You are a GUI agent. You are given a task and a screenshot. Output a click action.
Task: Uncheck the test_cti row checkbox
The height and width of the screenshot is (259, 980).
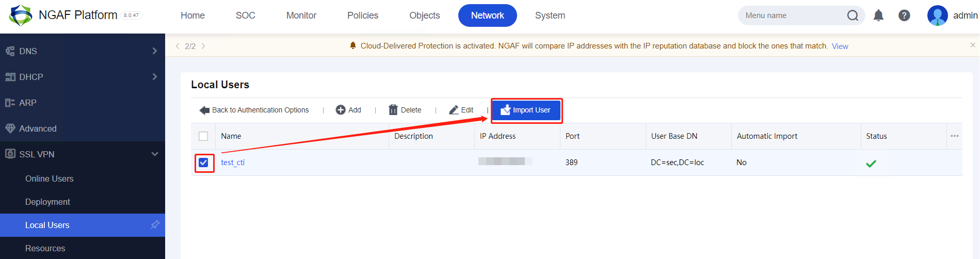(x=203, y=163)
